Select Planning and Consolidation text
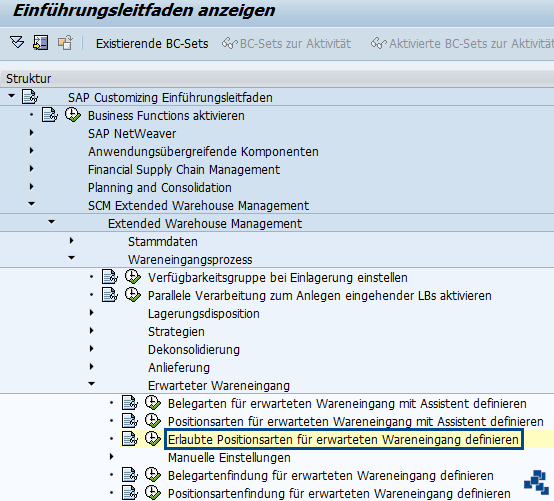This screenshot has width=554, height=501. [160, 188]
